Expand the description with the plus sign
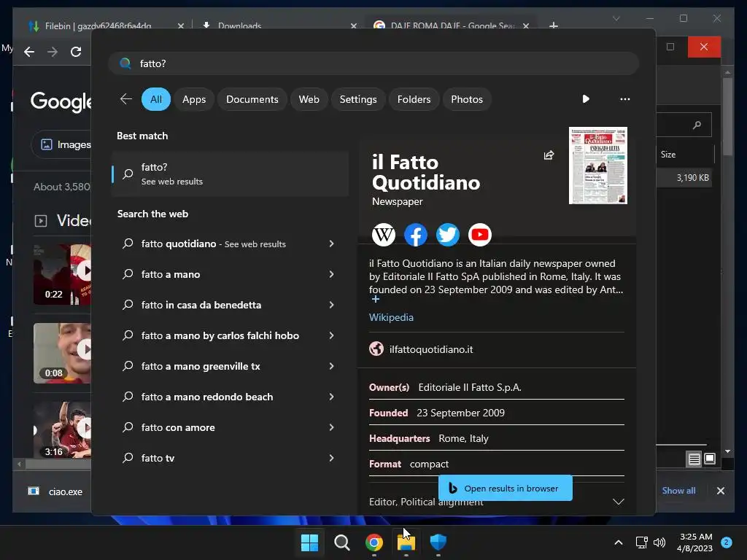Screen dimensions: 747x560 tap(376, 299)
